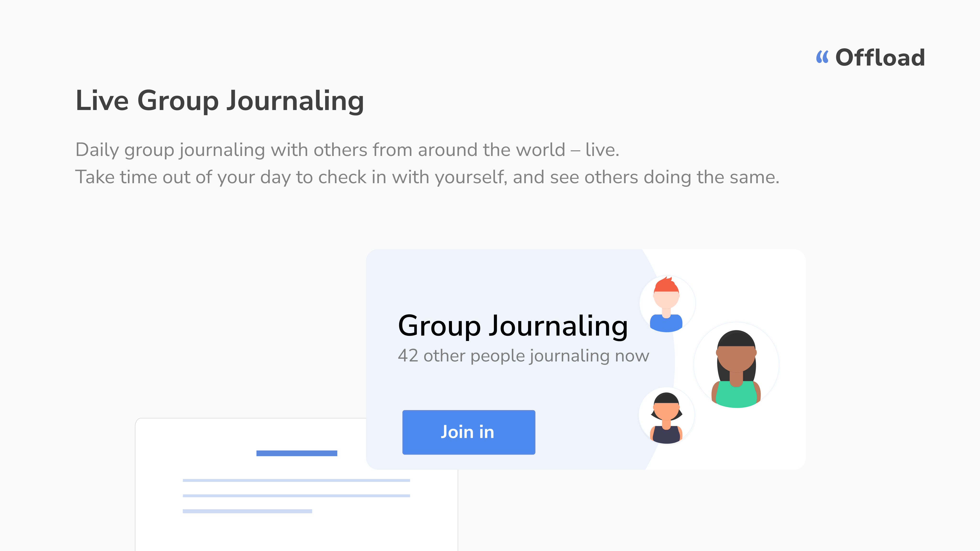Click the word live in the description
The height and width of the screenshot is (551, 980).
pyautogui.click(x=600, y=150)
